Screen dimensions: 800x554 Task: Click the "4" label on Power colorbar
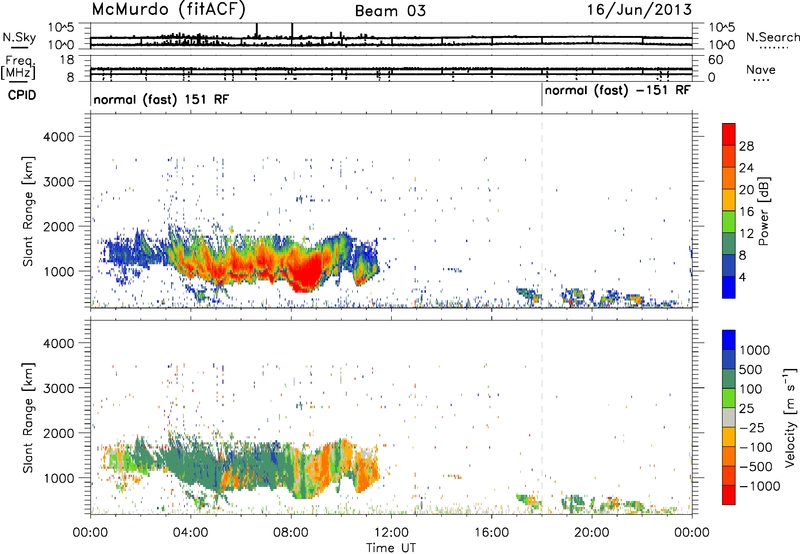point(742,277)
